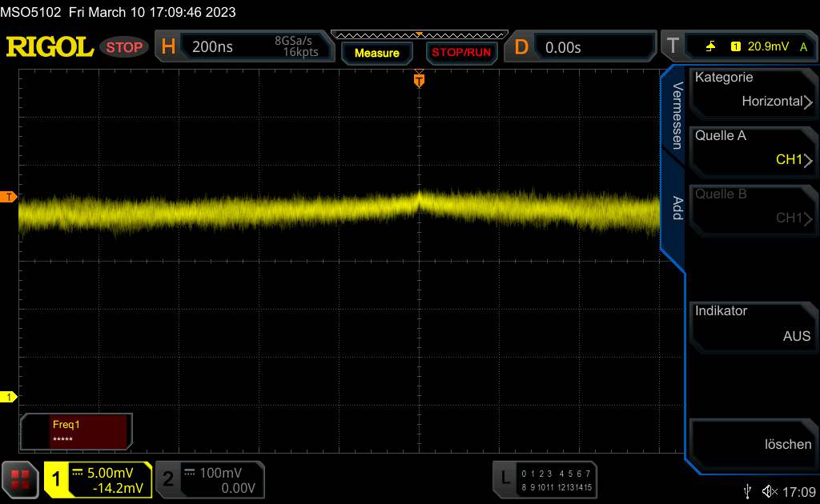
Task: Click the USB connection icon
Action: (x=747, y=491)
